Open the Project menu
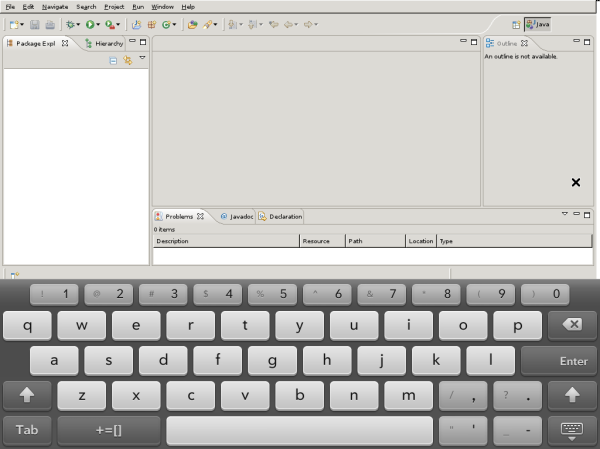This screenshot has height=449, width=600. click(114, 7)
